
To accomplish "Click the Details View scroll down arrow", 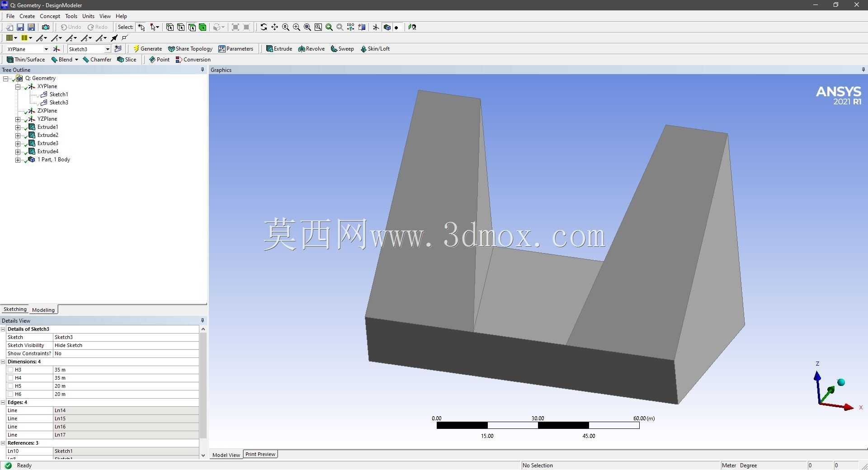I will [203, 455].
